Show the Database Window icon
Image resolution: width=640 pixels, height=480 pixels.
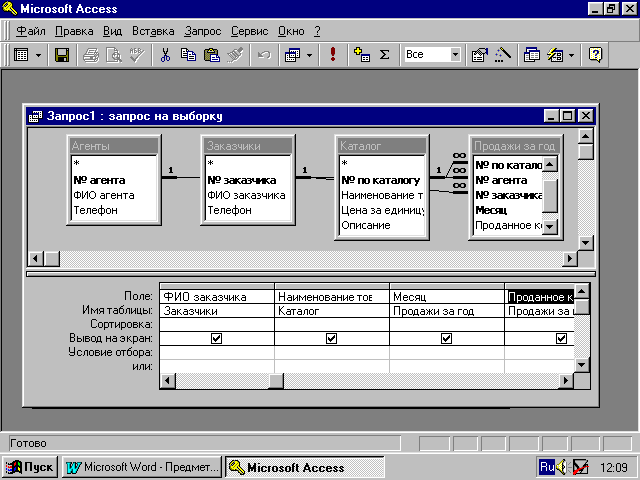coord(531,55)
